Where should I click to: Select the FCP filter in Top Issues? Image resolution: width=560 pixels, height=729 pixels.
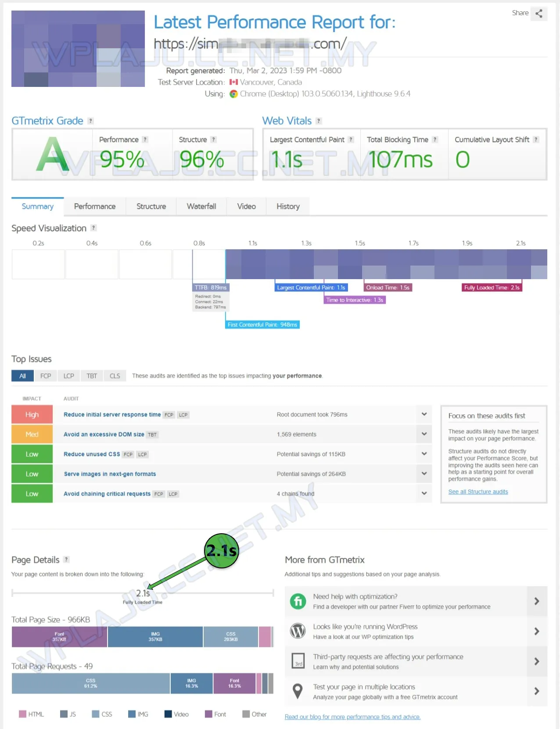pos(46,376)
